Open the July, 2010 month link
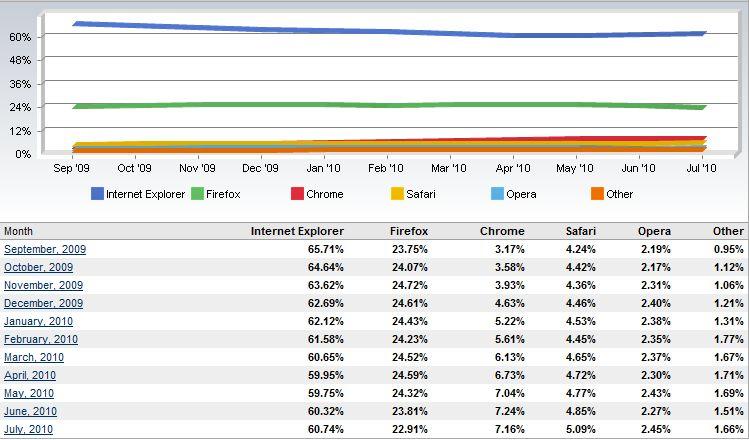749x440 pixels. click(29, 429)
